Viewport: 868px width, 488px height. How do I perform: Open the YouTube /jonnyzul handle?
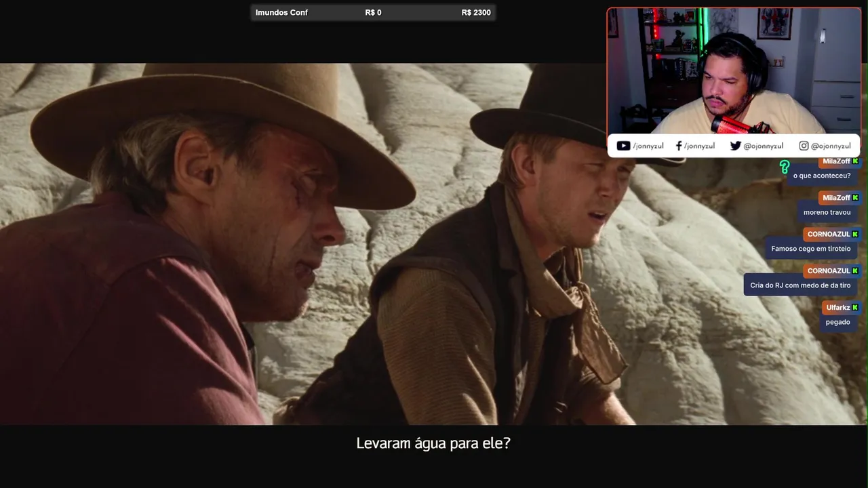tap(648, 146)
